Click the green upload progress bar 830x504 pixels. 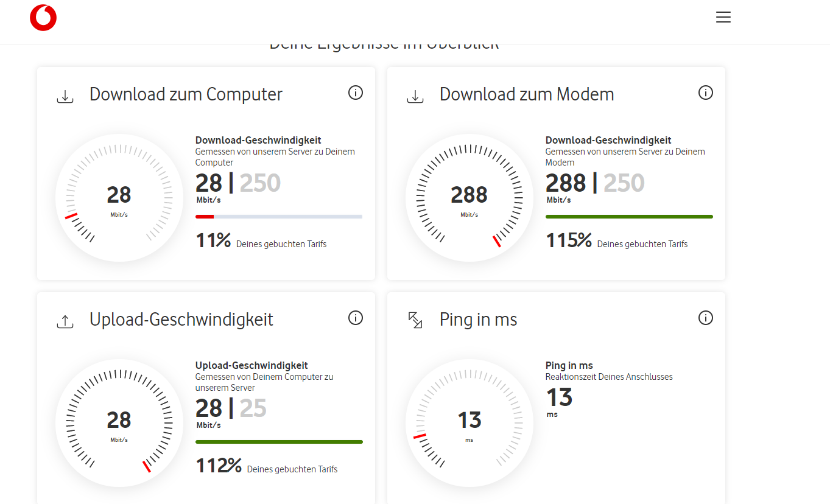[x=278, y=441]
